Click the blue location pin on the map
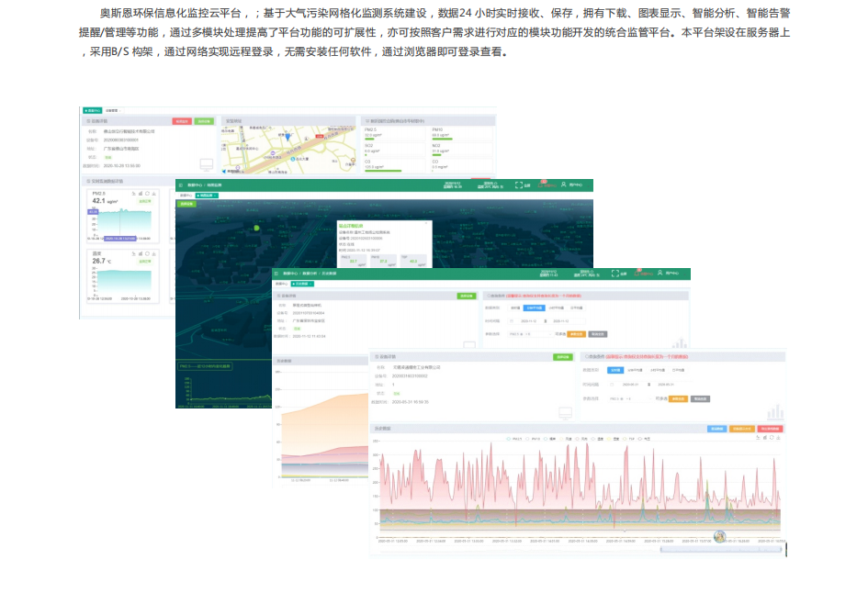 pyautogui.click(x=287, y=136)
